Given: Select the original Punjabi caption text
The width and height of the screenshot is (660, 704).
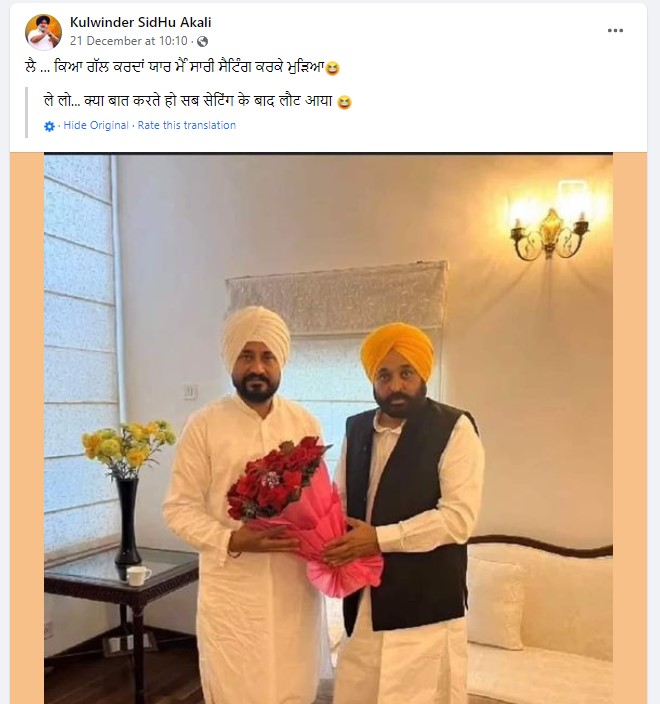Looking at the screenshot, I should (x=174, y=67).
